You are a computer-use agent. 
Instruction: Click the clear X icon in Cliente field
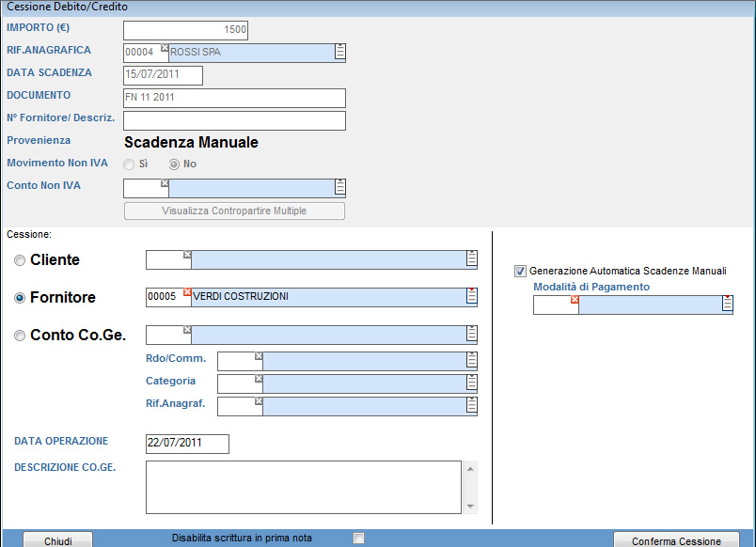tap(186, 255)
